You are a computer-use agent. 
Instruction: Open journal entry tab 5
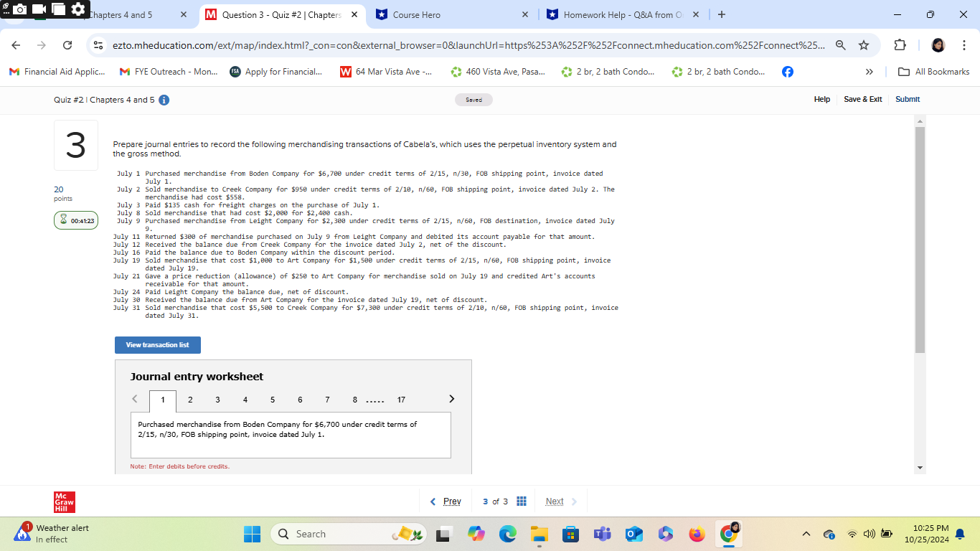(273, 400)
